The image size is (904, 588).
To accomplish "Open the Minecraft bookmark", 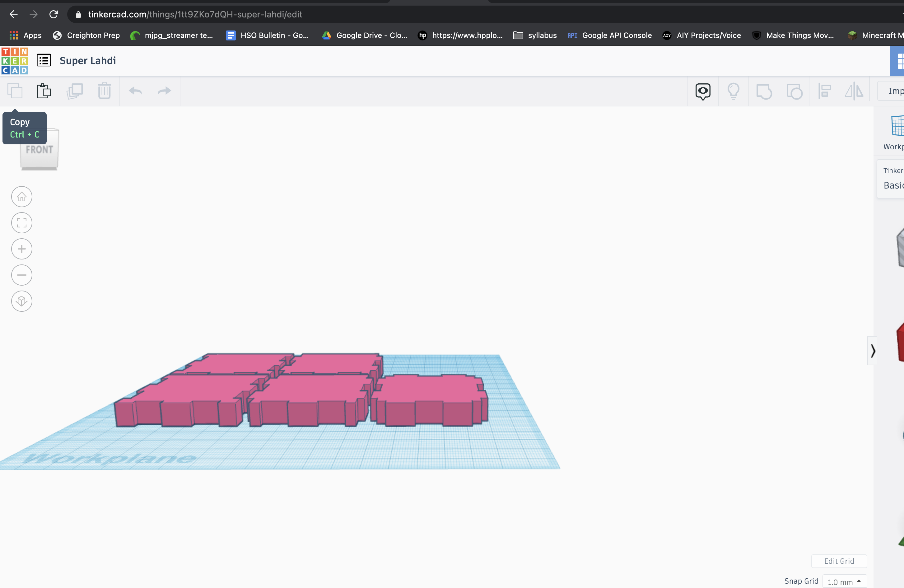I will (875, 35).
